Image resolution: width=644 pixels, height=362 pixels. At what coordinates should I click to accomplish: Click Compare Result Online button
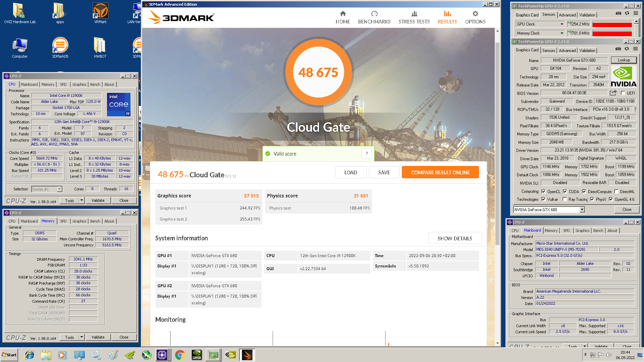tap(440, 172)
